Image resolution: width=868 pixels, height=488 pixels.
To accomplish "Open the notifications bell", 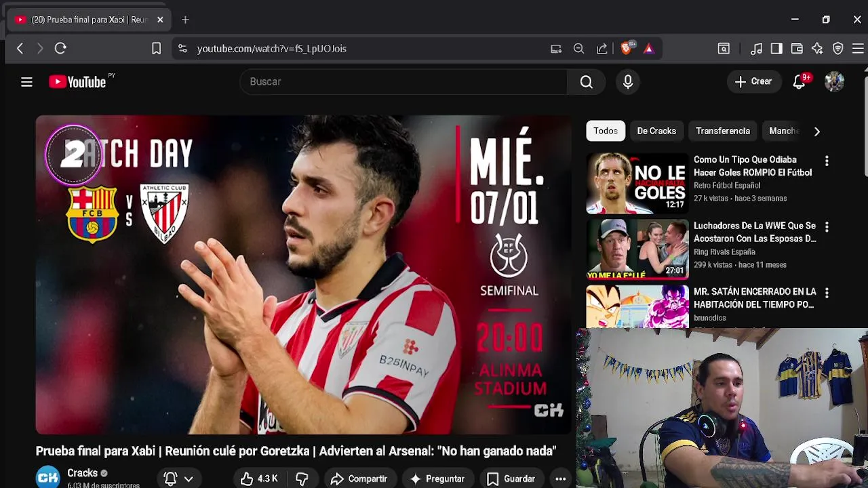I will 799,82.
